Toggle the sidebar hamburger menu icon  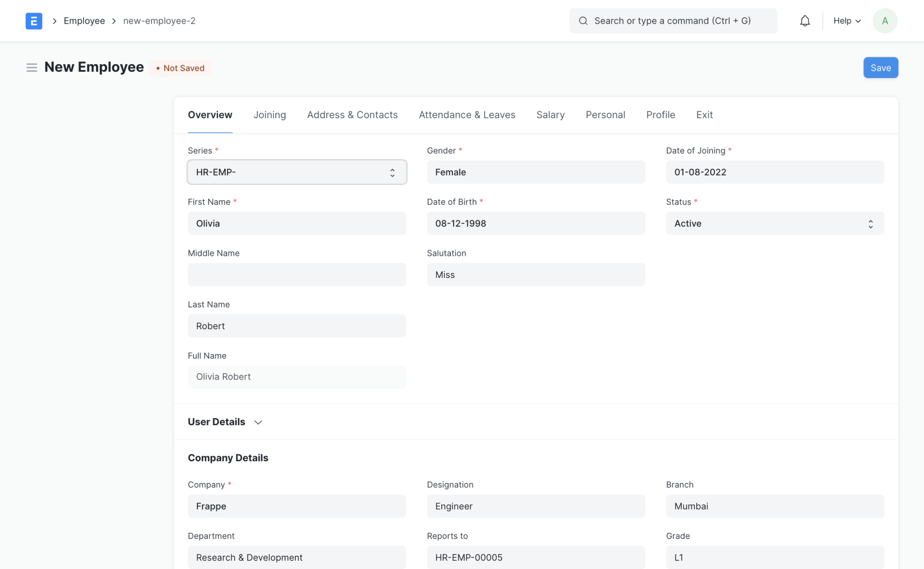32,68
